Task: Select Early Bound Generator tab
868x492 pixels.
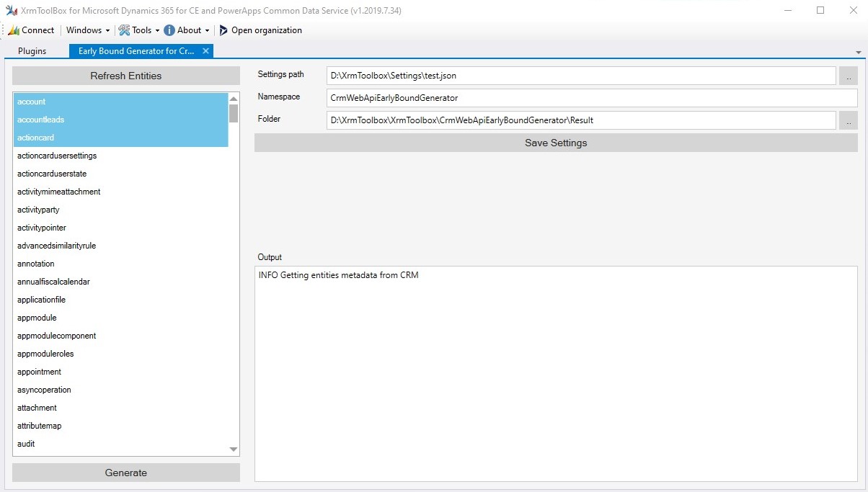Action: 136,51
